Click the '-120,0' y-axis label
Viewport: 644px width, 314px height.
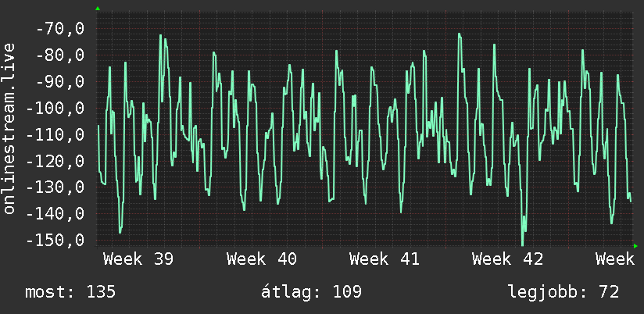pos(55,161)
